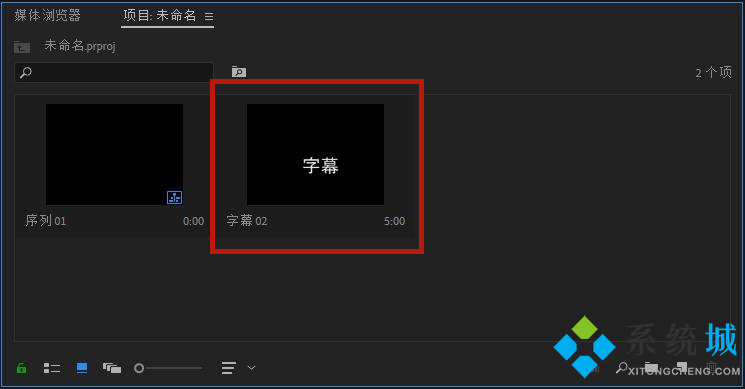This screenshot has height=389, width=745.
Task: Open the sort icons menu
Action: tap(229, 368)
